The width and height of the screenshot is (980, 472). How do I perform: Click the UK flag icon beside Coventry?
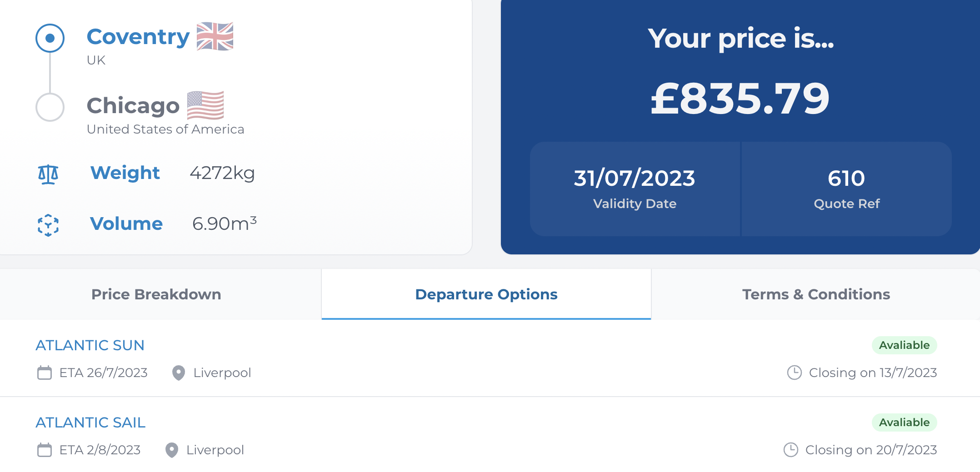tap(215, 36)
